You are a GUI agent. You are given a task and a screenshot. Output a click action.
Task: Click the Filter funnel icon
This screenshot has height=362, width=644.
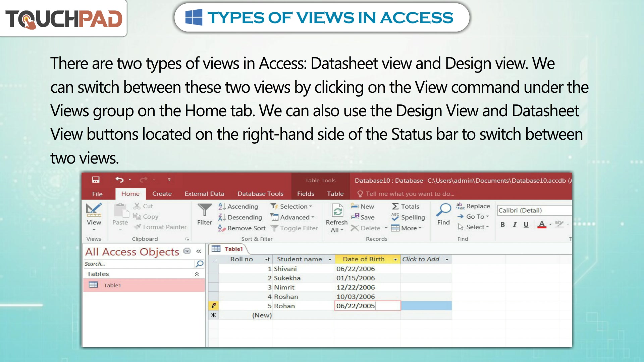[204, 211]
